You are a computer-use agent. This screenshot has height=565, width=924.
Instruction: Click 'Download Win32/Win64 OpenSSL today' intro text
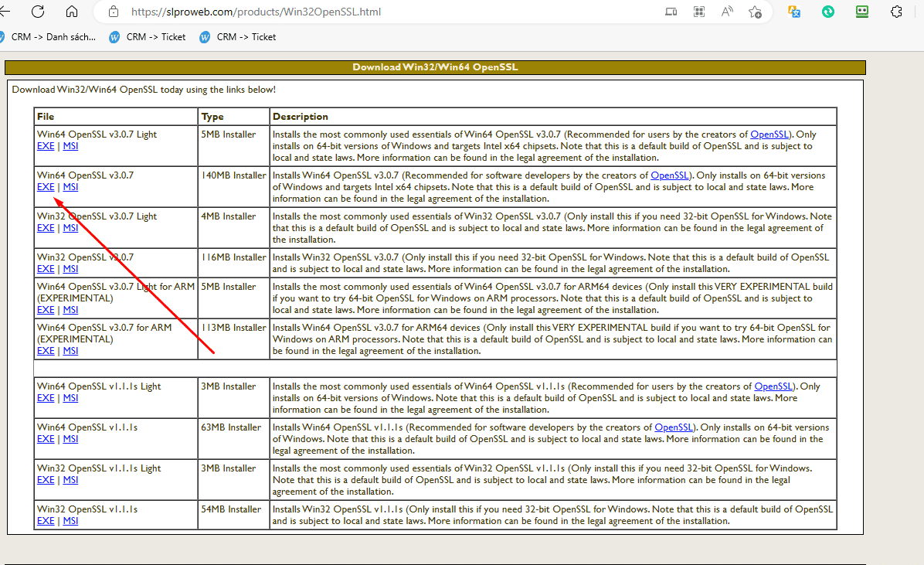144,90
